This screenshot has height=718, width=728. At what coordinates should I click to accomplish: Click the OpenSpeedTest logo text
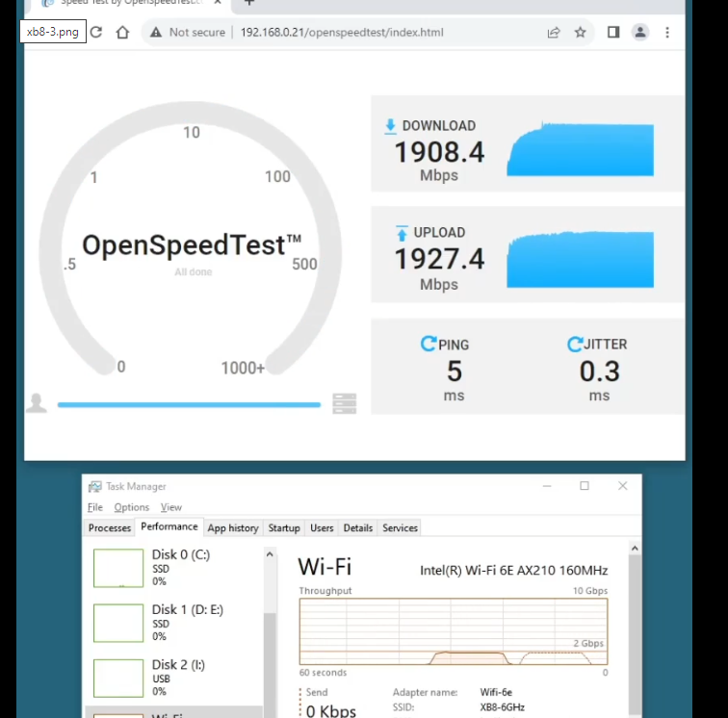pos(192,245)
